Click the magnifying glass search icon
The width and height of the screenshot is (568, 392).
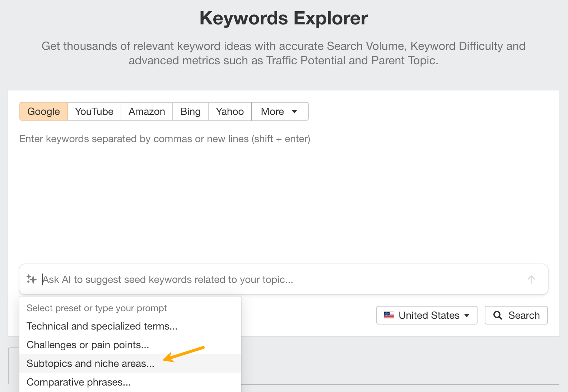tap(498, 315)
